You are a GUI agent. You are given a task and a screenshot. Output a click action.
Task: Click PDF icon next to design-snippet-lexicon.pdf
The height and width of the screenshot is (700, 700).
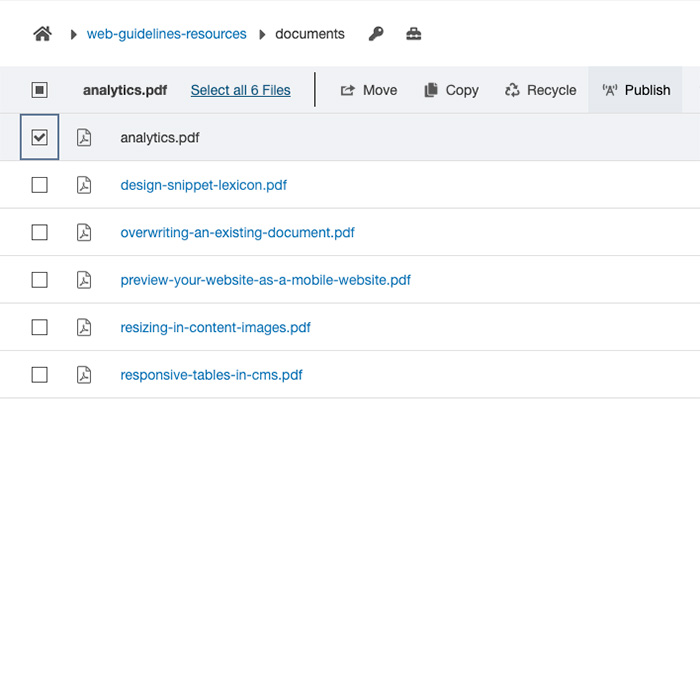click(x=84, y=185)
